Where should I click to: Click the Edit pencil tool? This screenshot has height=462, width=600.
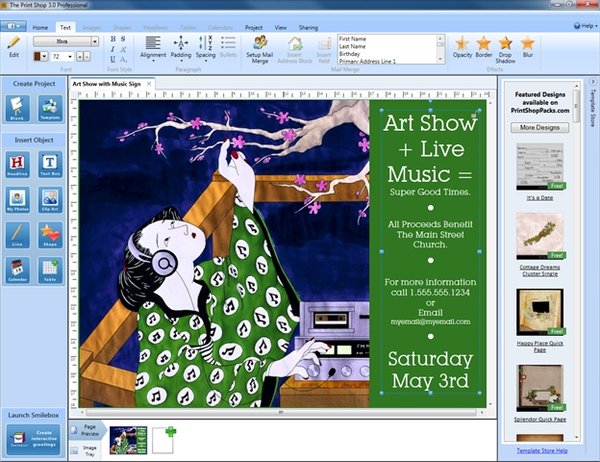click(14, 48)
